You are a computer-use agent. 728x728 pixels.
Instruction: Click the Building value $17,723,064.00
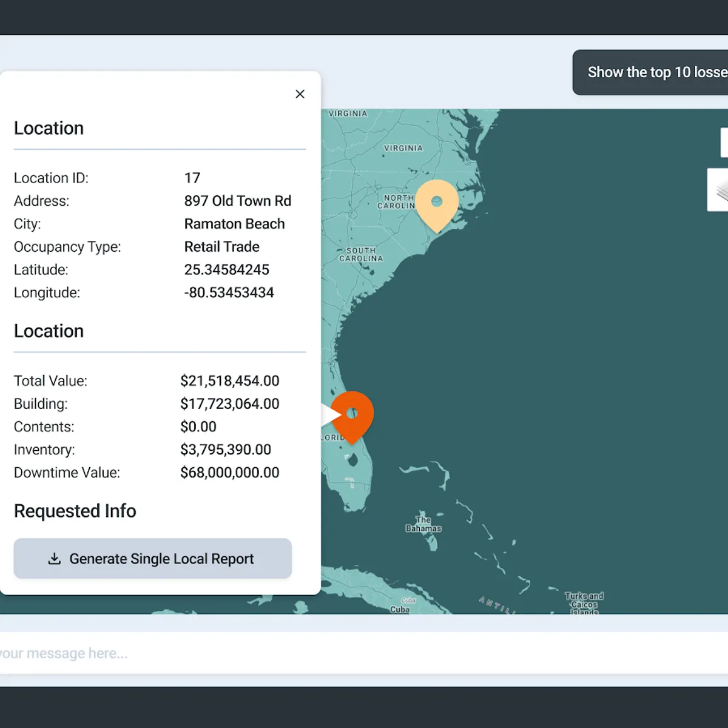pyautogui.click(x=230, y=404)
